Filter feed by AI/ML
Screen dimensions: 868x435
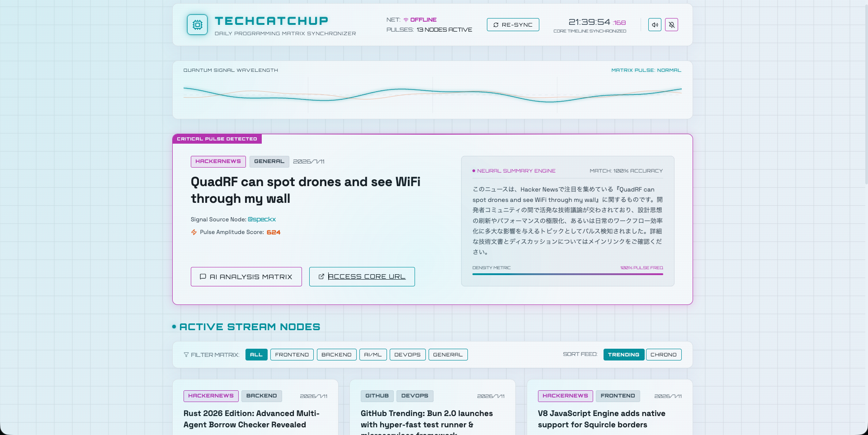tap(373, 355)
